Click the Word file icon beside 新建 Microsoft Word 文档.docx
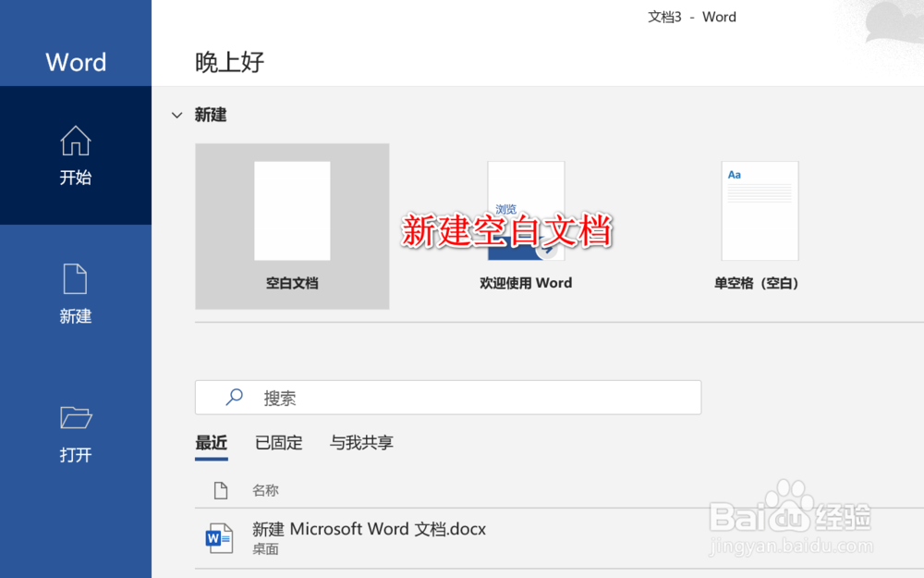The image size is (924, 578). point(219,538)
